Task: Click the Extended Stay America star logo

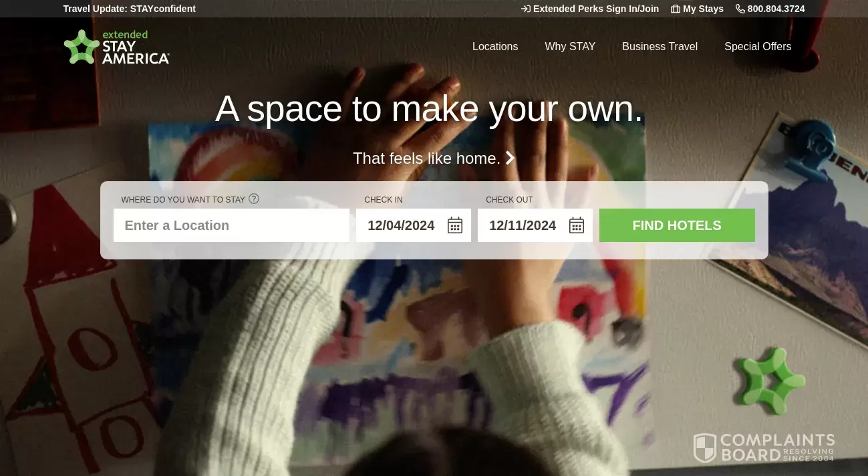Action: tap(82, 47)
